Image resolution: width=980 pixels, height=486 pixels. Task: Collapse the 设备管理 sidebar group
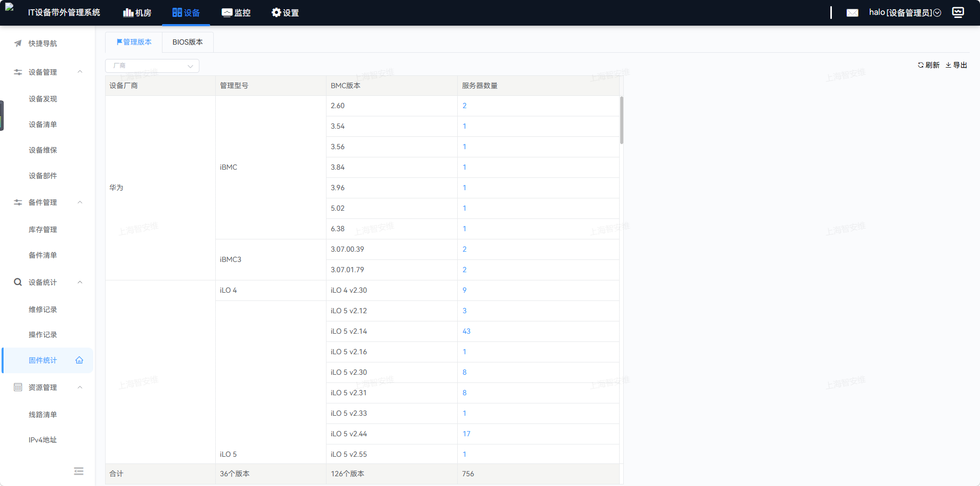tap(80, 72)
